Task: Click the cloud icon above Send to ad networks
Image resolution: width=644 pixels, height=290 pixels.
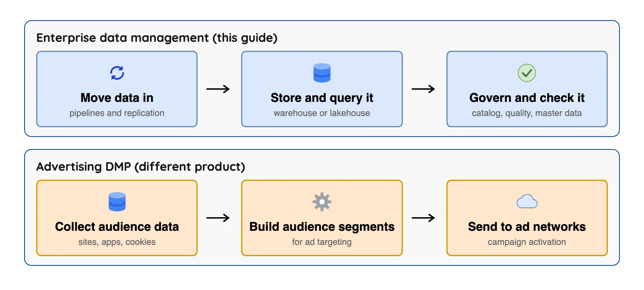Action: click(x=527, y=201)
